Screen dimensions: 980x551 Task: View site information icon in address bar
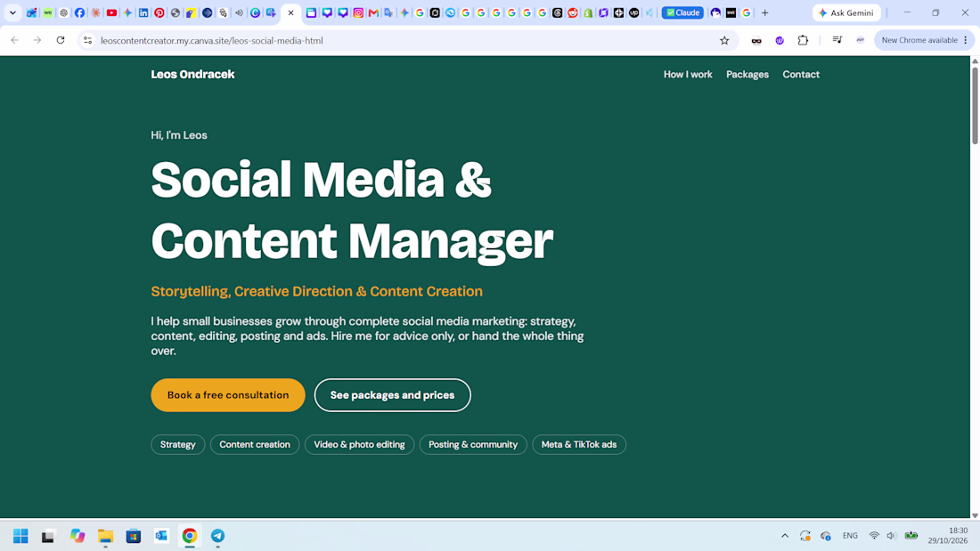coord(87,41)
